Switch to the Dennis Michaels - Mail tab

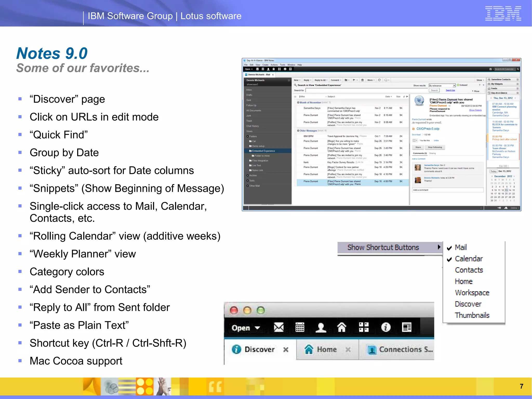coord(259,75)
